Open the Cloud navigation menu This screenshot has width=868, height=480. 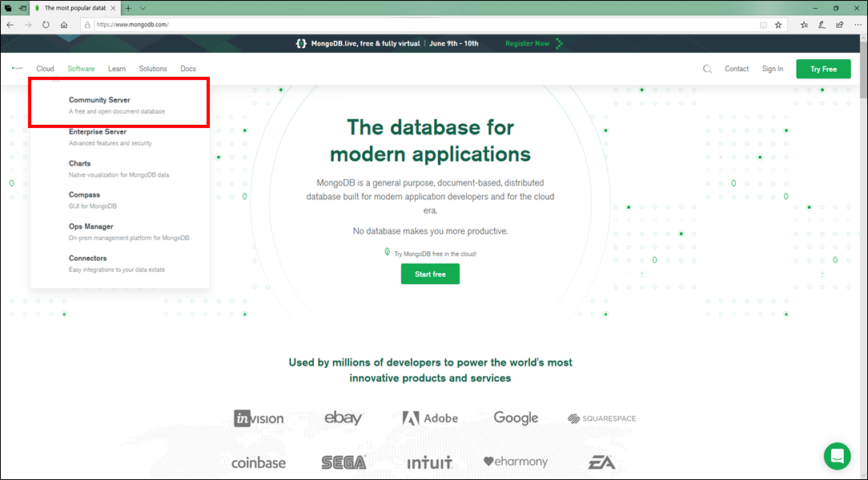pos(46,69)
